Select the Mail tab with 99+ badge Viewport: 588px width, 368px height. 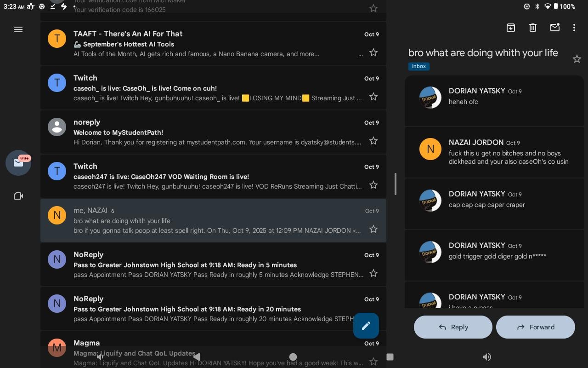pyautogui.click(x=18, y=163)
